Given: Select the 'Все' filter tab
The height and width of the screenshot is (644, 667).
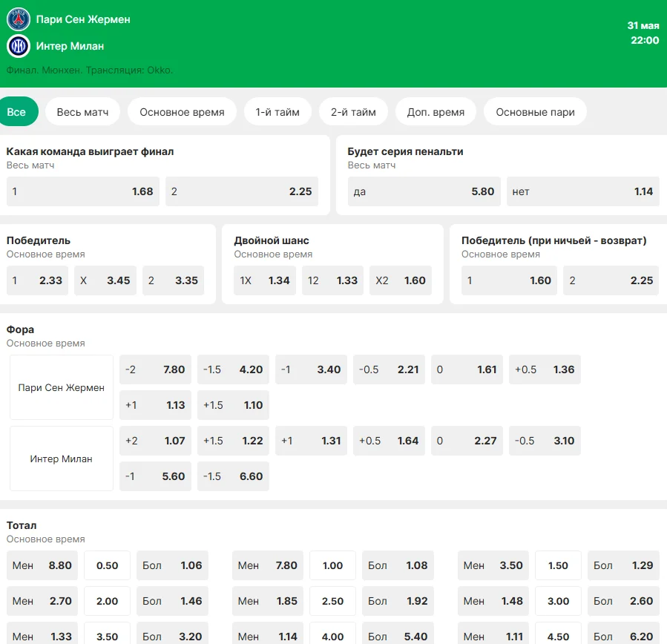Looking at the screenshot, I should [x=16, y=112].
